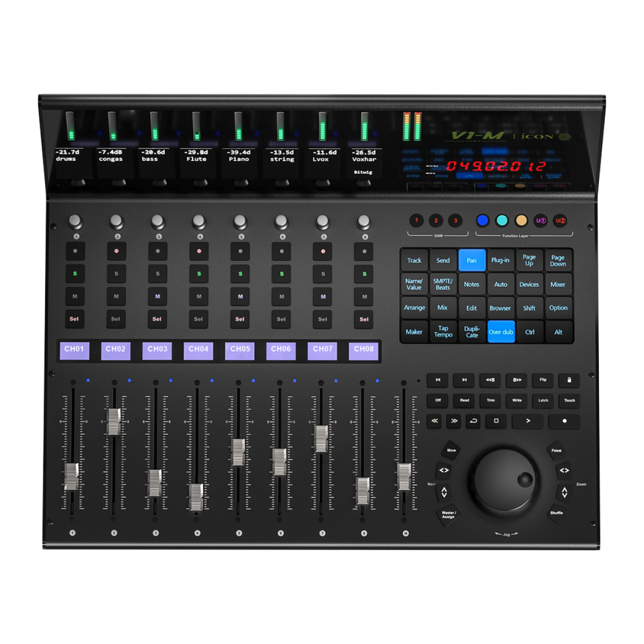
Task: Tap the Tap Tempo button
Action: click(x=443, y=332)
